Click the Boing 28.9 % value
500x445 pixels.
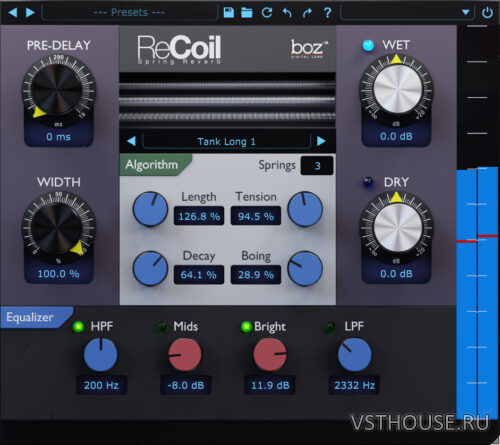[x=256, y=275]
